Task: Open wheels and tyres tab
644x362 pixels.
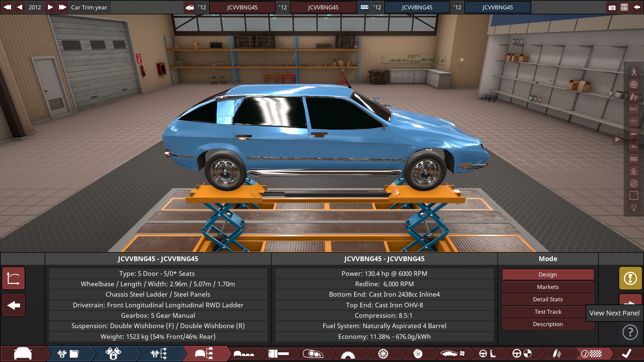Action: click(x=383, y=354)
